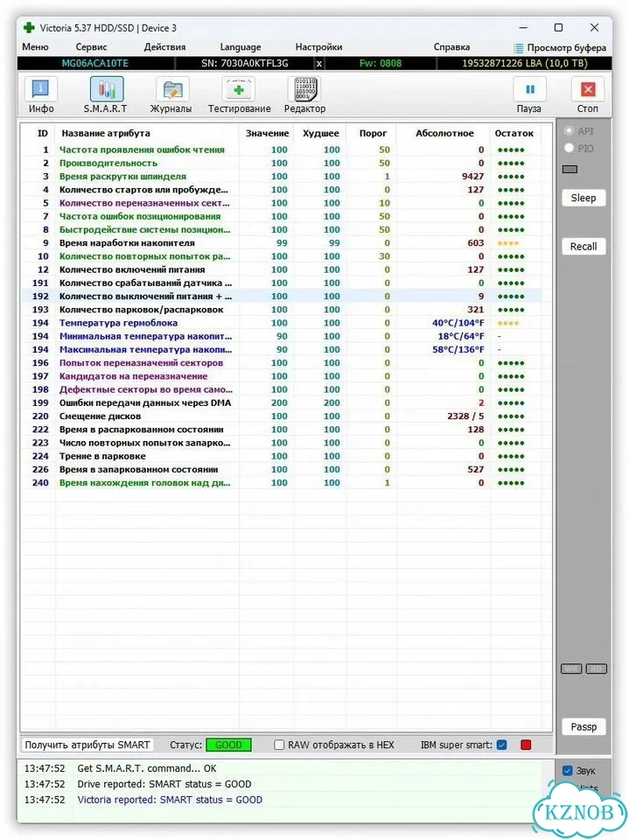Select Количество парковок/распарковок row
Image resolution: width=629 pixels, height=840 pixels.
(282, 310)
